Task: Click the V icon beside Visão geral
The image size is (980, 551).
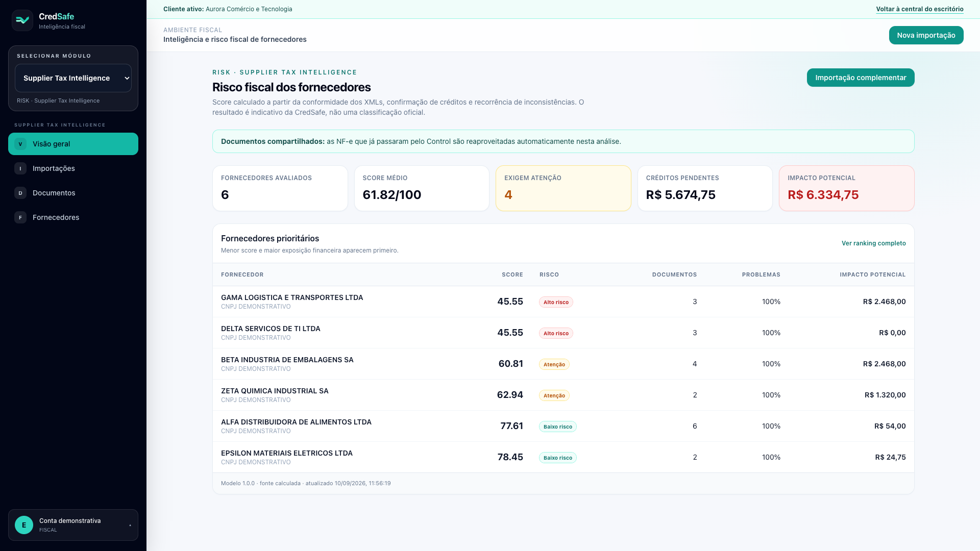Action: point(20,144)
